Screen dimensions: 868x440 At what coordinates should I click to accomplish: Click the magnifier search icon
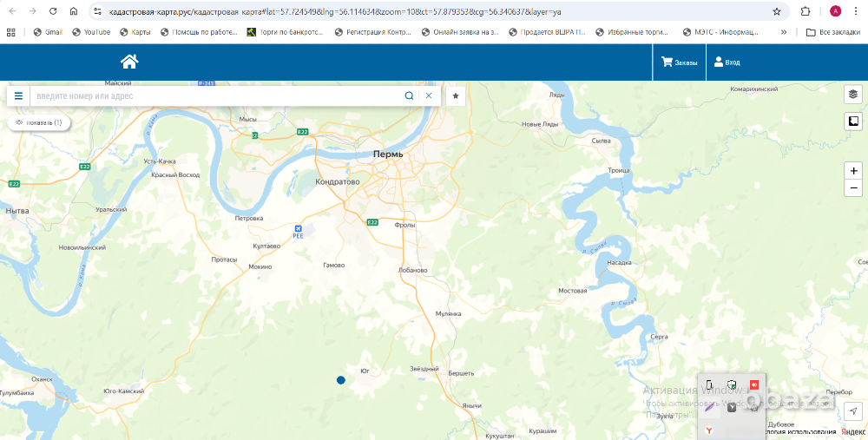coord(409,95)
